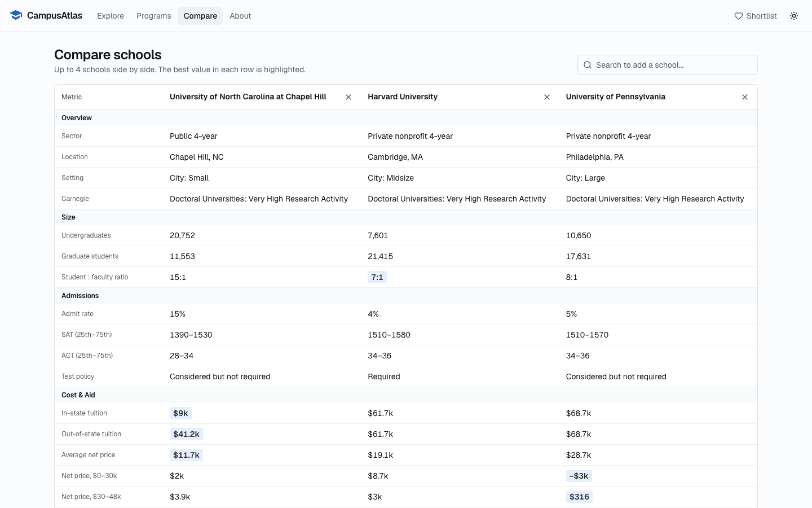Click the Admissions section heading

click(x=80, y=296)
